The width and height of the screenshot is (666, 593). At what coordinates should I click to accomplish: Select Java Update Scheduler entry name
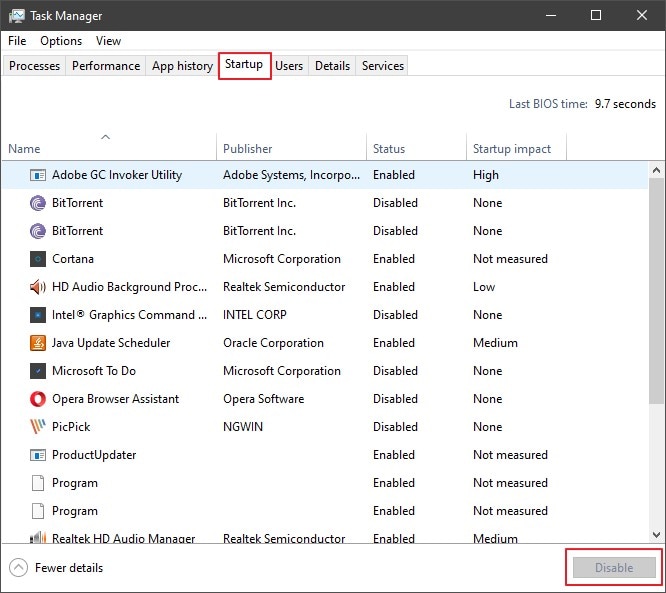(111, 343)
